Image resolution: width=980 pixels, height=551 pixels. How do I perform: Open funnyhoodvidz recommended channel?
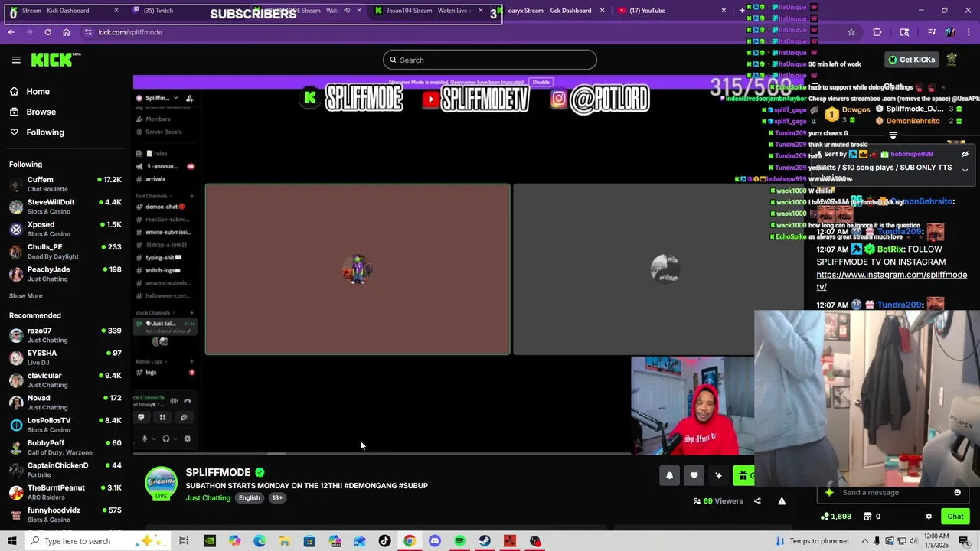coord(65,514)
